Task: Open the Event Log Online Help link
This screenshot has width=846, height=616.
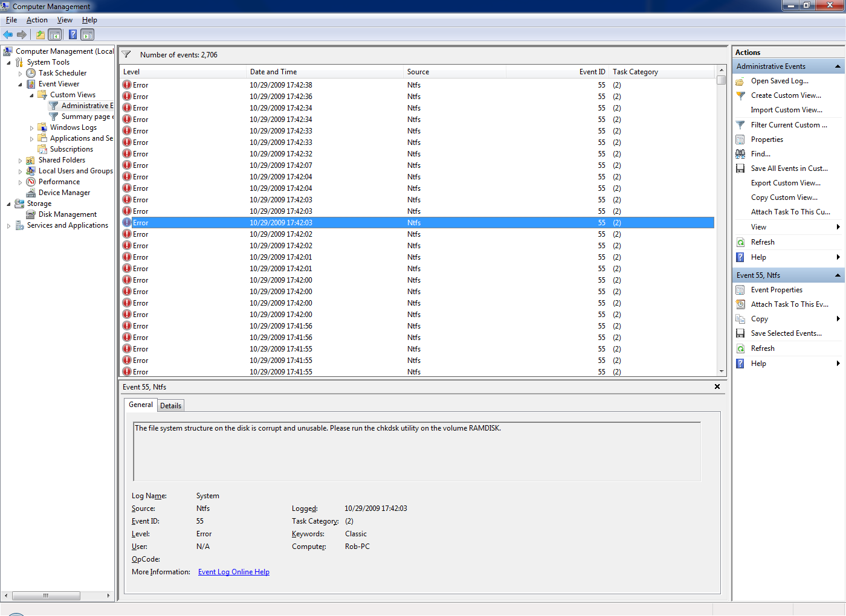Action: click(234, 572)
